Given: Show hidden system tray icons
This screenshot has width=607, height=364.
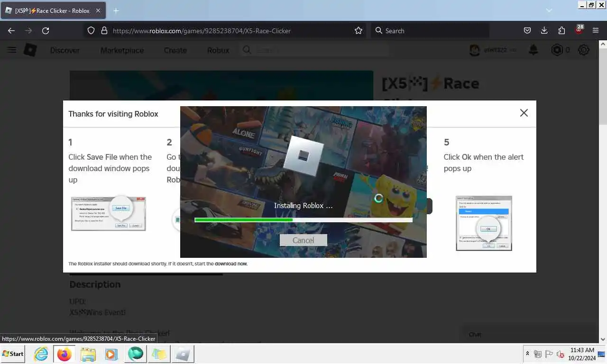Looking at the screenshot, I should click(x=527, y=354).
